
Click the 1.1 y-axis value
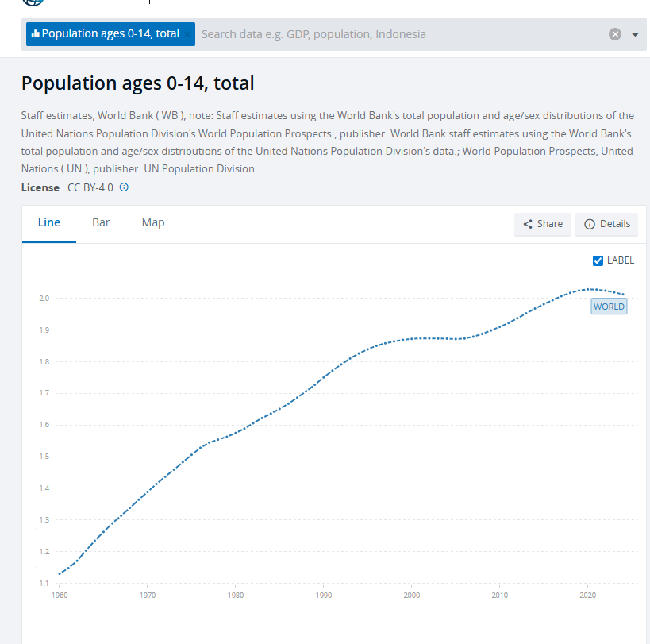[44, 583]
